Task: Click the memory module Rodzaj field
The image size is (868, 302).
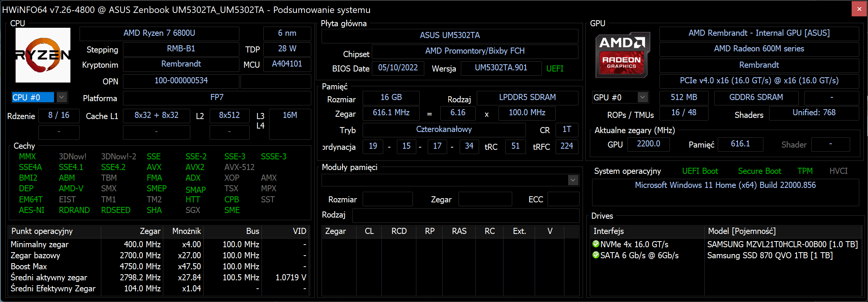Action: [x=465, y=215]
